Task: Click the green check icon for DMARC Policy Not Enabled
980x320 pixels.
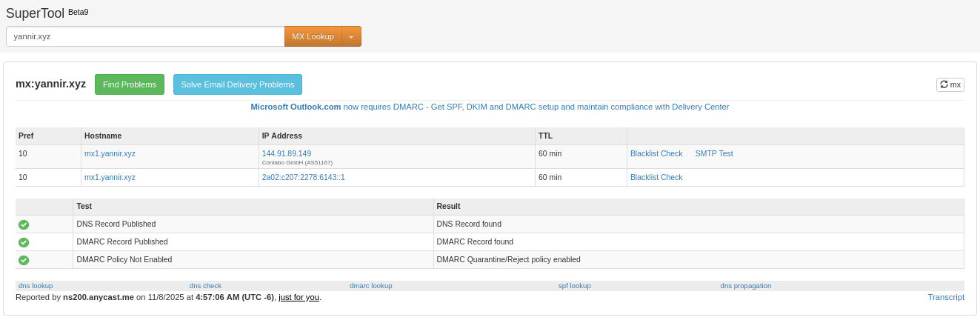Action: (24, 260)
